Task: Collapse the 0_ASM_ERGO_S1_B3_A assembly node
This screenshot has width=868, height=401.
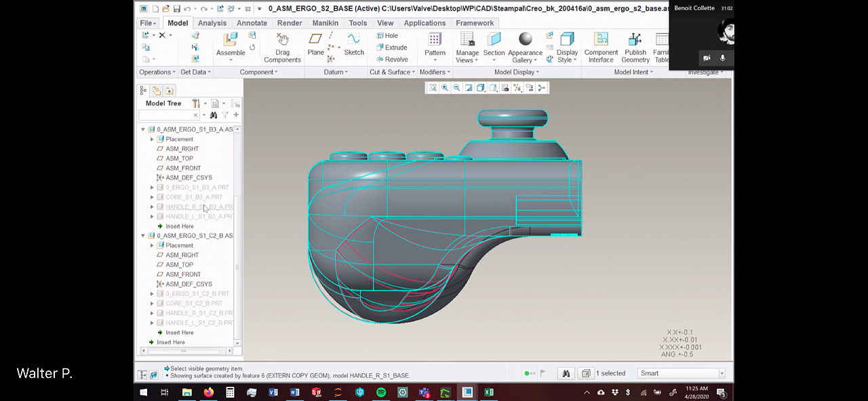Action: click(x=143, y=130)
